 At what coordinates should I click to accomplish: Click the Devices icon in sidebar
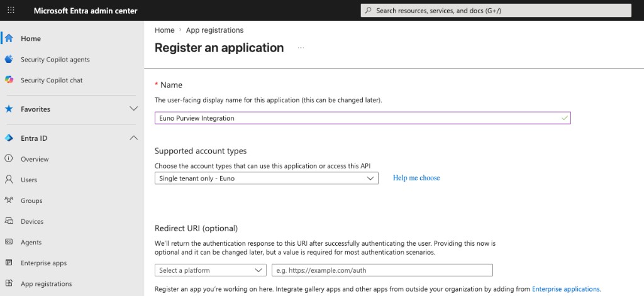point(9,221)
